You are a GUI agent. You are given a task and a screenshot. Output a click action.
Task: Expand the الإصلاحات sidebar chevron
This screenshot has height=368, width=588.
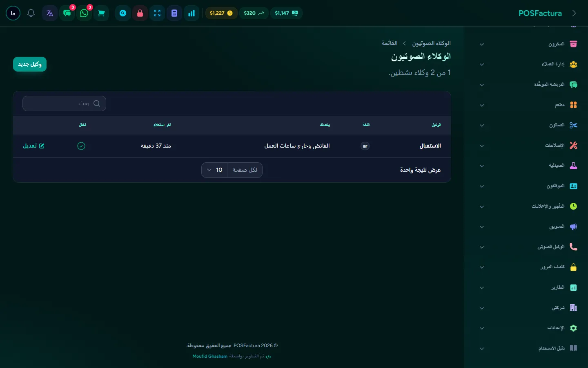pyautogui.click(x=482, y=146)
